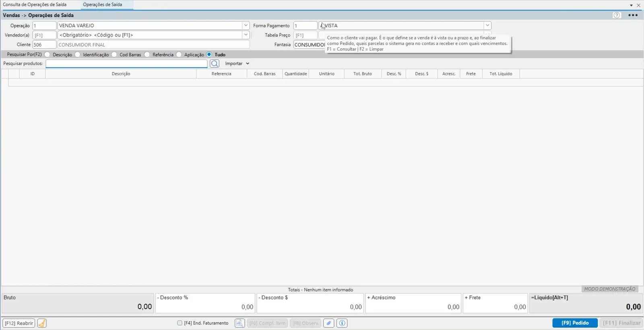Open the Importar dropdown menu
The image size is (644, 330).
tap(237, 64)
